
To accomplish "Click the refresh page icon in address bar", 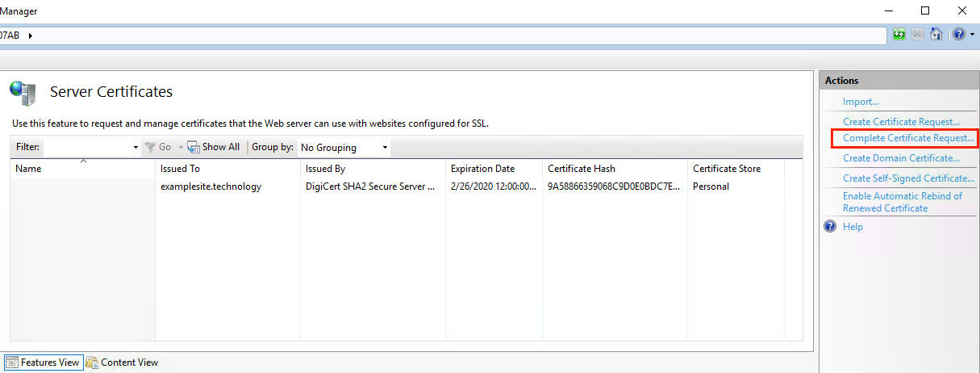I will click(x=899, y=35).
